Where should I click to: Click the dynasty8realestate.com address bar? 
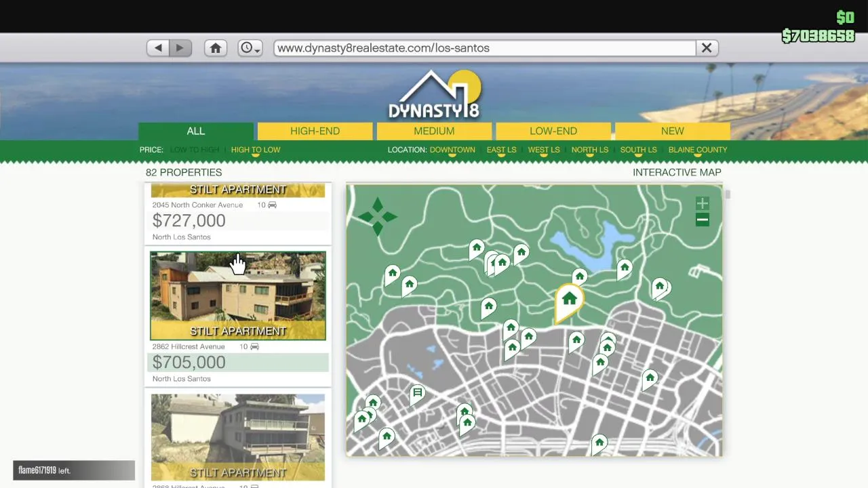(x=485, y=48)
